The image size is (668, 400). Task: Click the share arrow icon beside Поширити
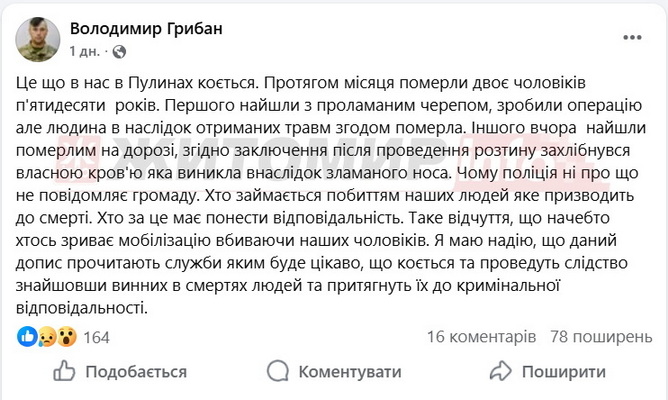coord(499,371)
